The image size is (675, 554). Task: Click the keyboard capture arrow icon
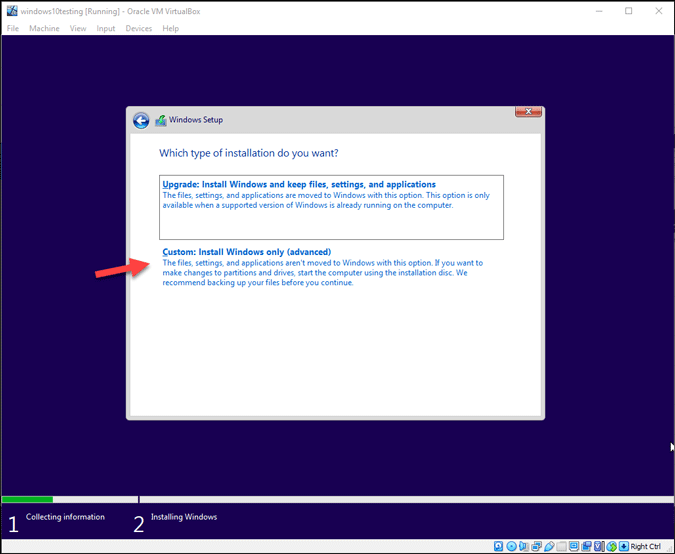(623, 546)
